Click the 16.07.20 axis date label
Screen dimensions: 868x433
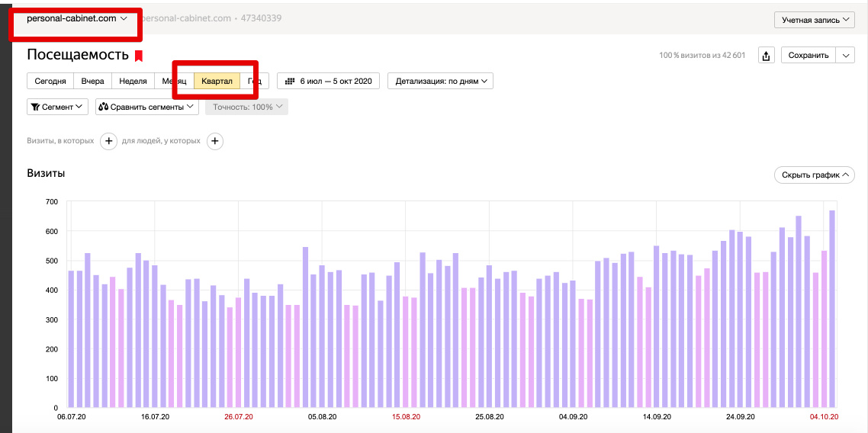click(x=154, y=416)
